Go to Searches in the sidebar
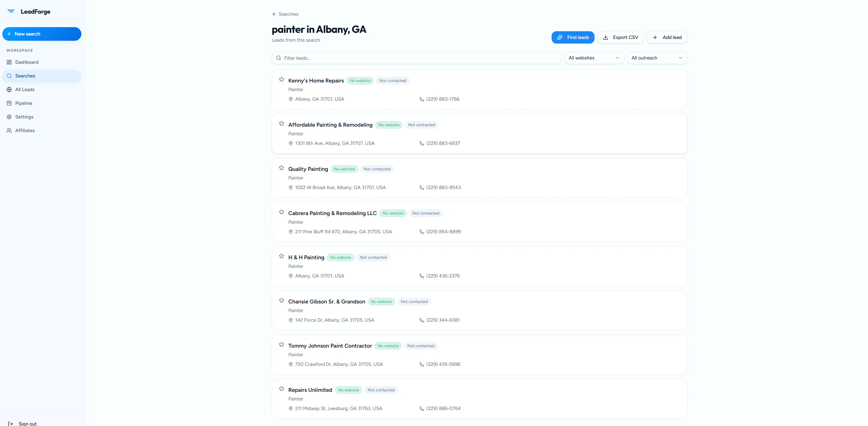Image resolution: width=868 pixels, height=426 pixels. click(42, 76)
